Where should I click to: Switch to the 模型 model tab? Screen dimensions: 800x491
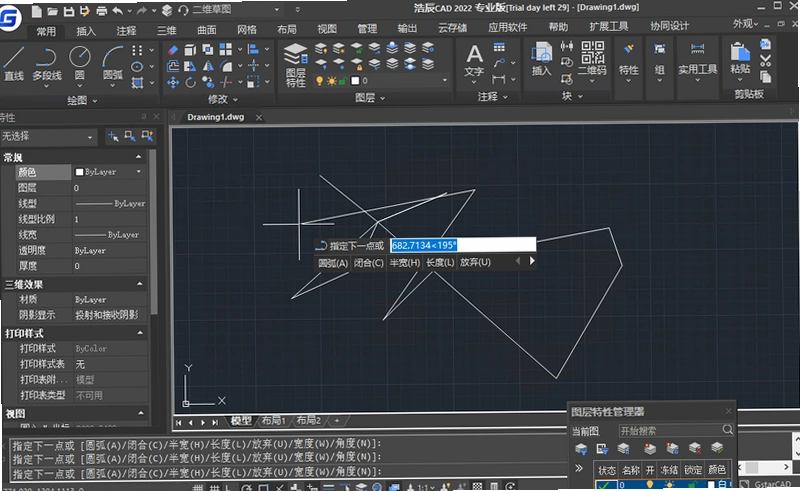(x=241, y=421)
